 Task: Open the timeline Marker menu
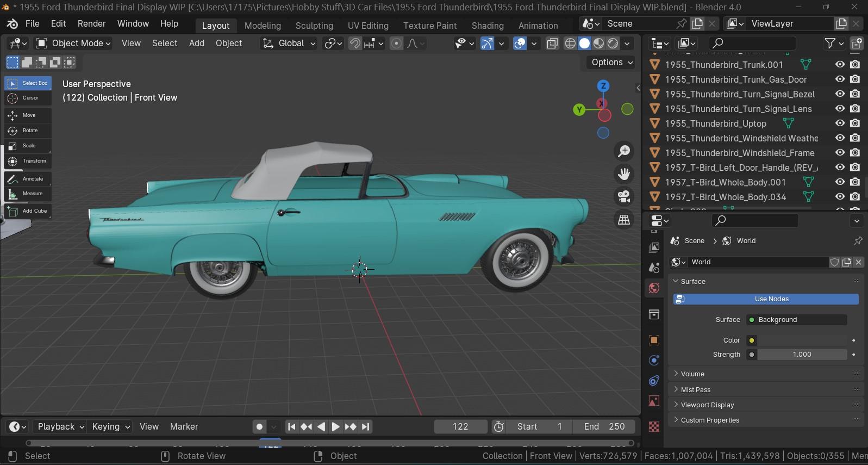pos(184,427)
